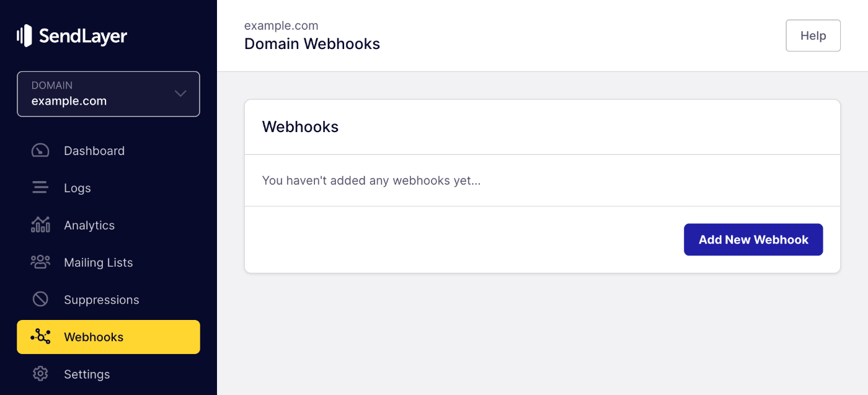This screenshot has width=868, height=395.
Task: Click the Webhooks node icon
Action: [40, 336]
